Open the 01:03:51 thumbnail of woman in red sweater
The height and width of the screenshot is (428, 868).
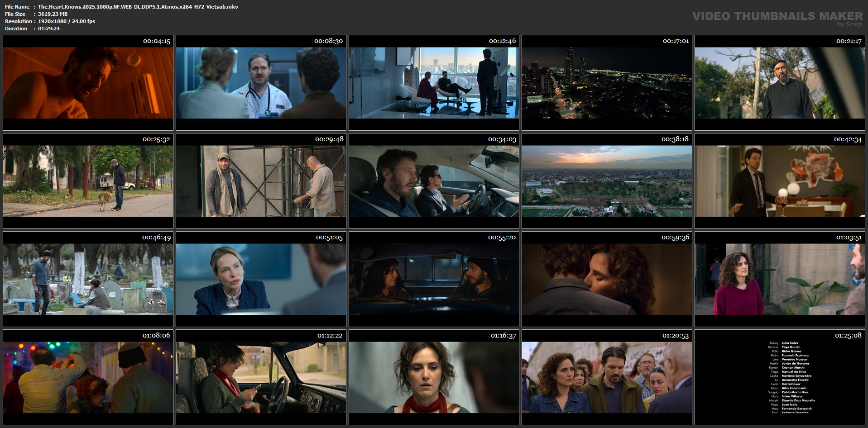point(780,279)
